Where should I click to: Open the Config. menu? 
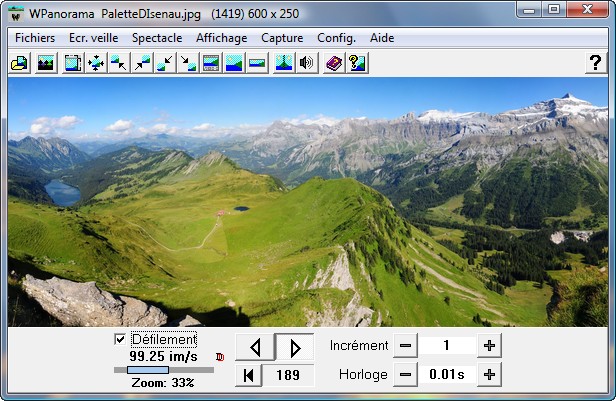[336, 38]
